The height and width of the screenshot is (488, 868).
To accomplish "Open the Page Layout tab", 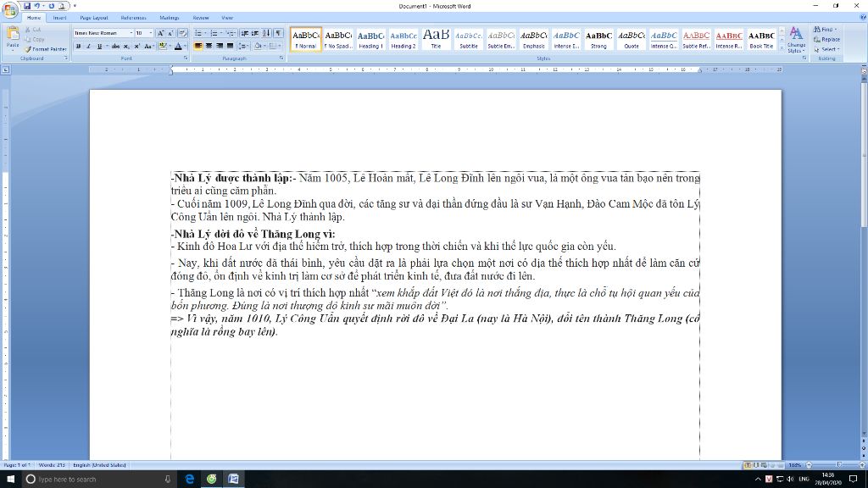I will point(94,17).
